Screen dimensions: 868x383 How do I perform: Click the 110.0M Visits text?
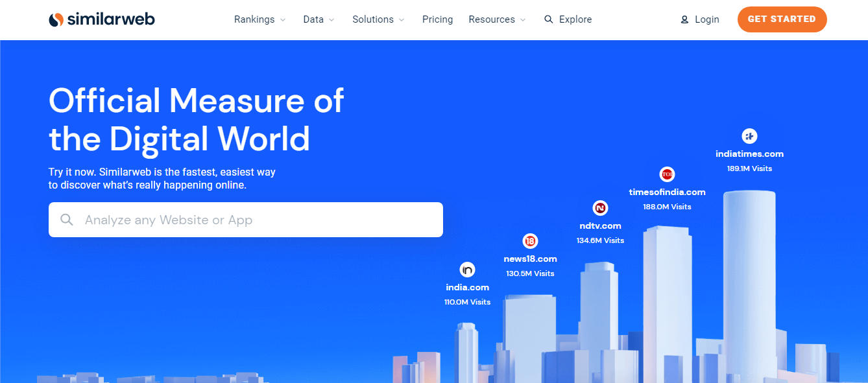tap(467, 302)
